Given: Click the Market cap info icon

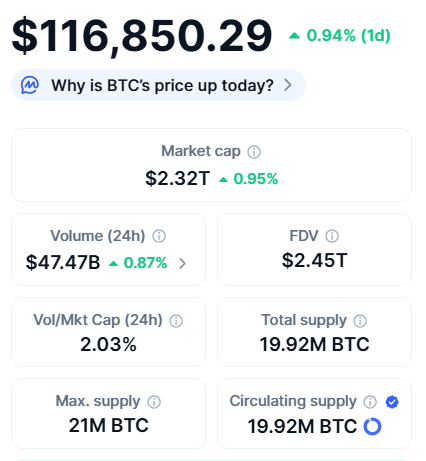Looking at the screenshot, I should click(254, 152).
